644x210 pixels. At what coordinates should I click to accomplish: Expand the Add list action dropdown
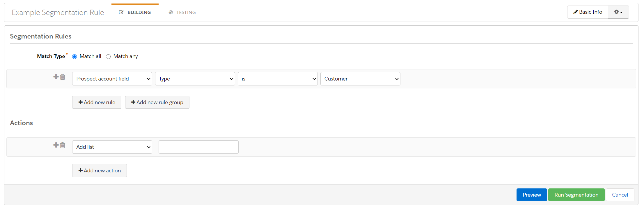(x=112, y=147)
